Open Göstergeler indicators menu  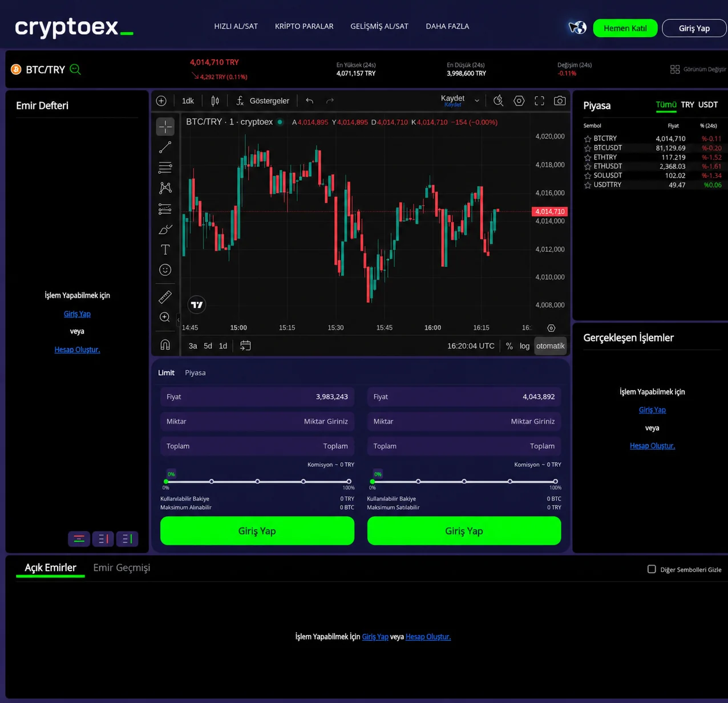[263, 101]
